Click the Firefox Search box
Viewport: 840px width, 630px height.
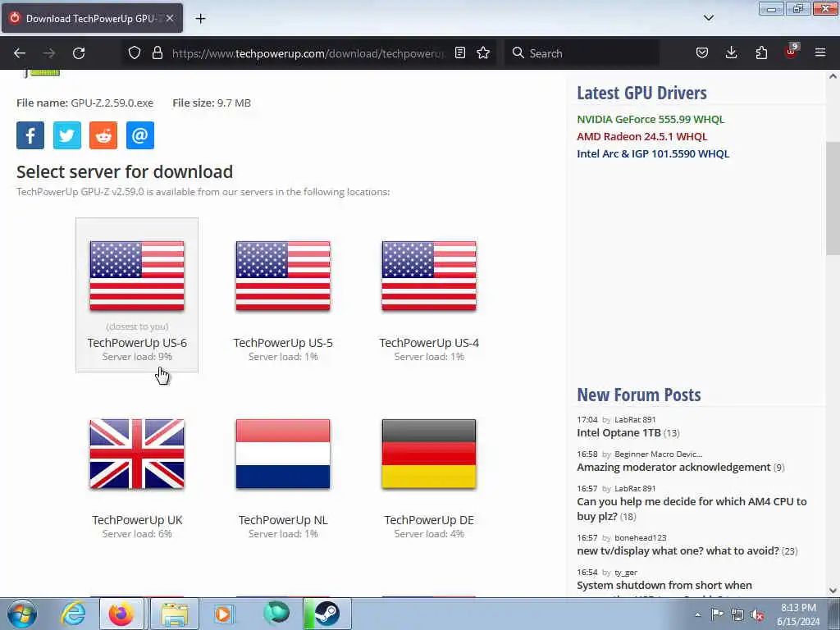(x=582, y=53)
